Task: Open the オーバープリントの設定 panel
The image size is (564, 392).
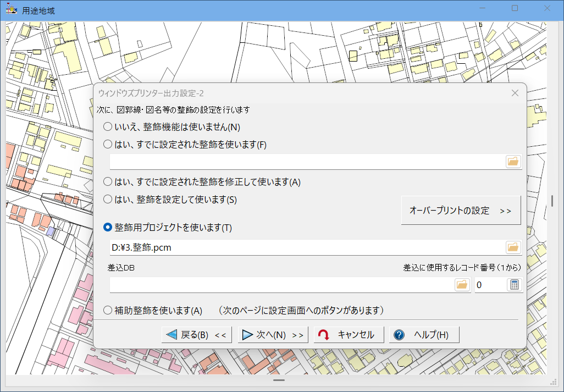Action: (x=461, y=211)
